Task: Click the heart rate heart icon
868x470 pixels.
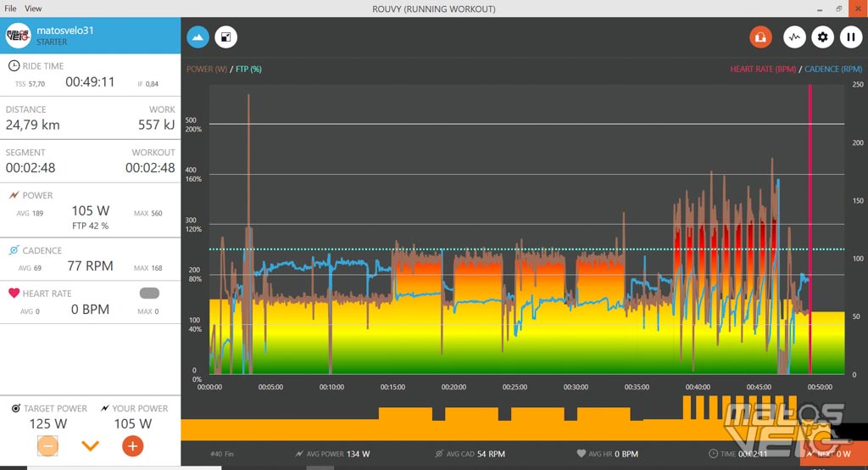Action: [14, 294]
